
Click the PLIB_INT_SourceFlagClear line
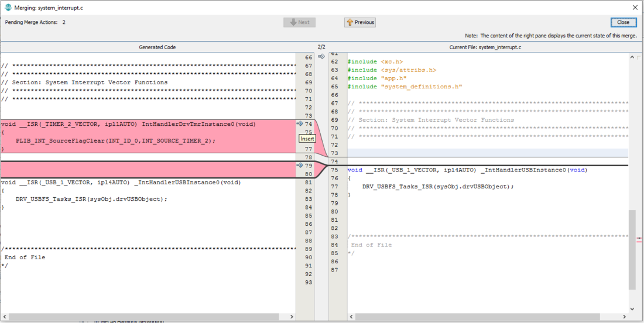[116, 140]
